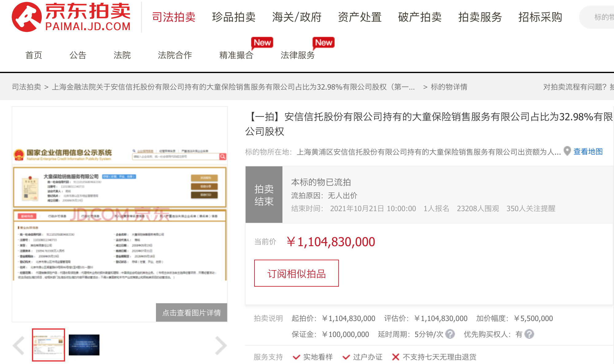
Task: Open 公告 in sub navigation
Action: pyautogui.click(x=78, y=55)
